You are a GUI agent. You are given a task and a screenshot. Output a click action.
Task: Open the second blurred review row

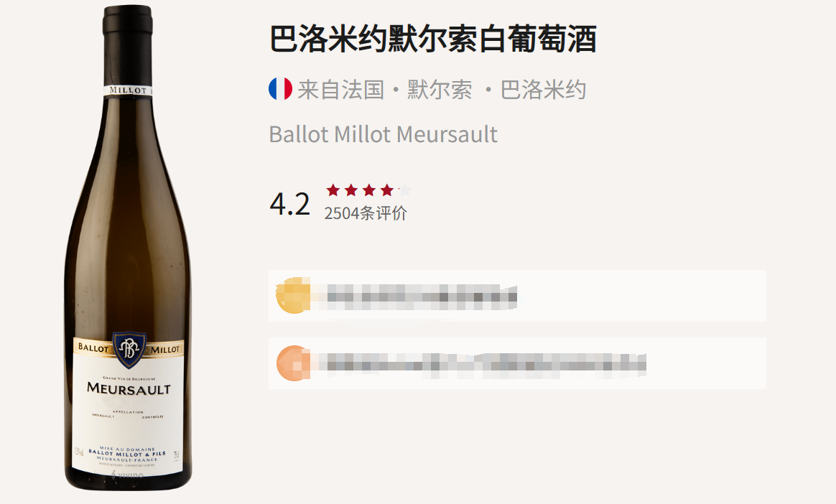pos(517,363)
